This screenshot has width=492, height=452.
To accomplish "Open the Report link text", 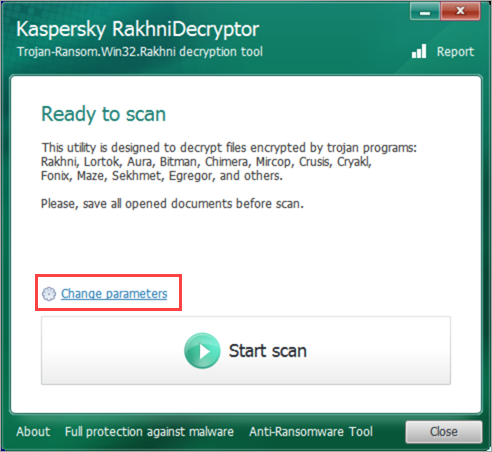I will coord(455,52).
